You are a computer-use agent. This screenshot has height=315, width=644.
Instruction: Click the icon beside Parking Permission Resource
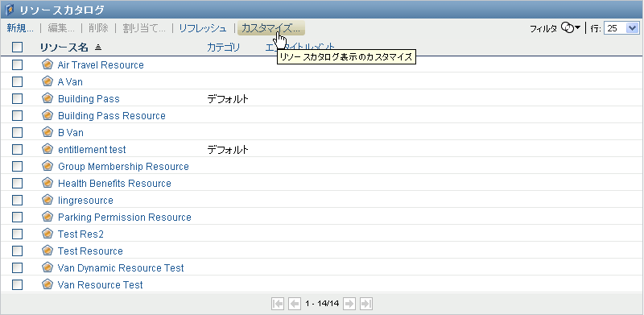[47, 216]
